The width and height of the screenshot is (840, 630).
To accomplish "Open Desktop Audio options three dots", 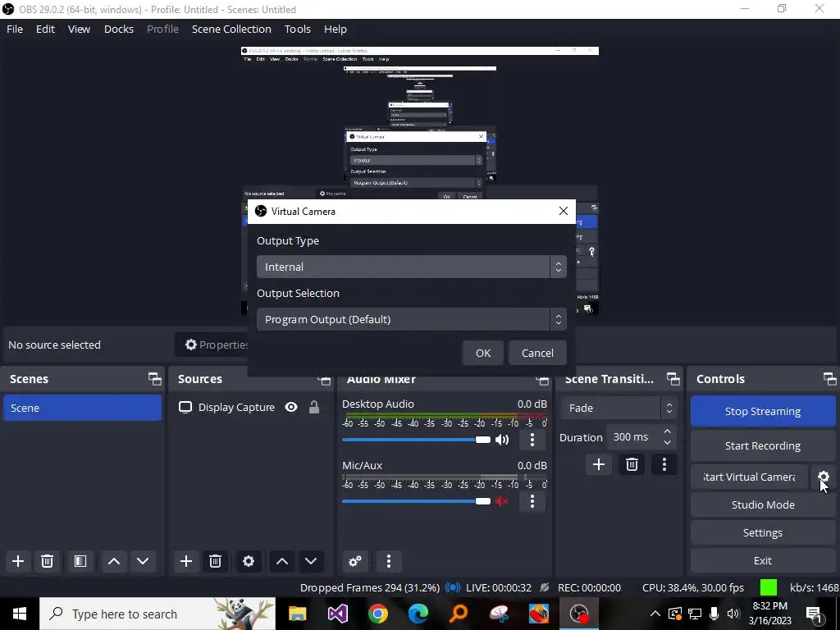I will tap(532, 440).
